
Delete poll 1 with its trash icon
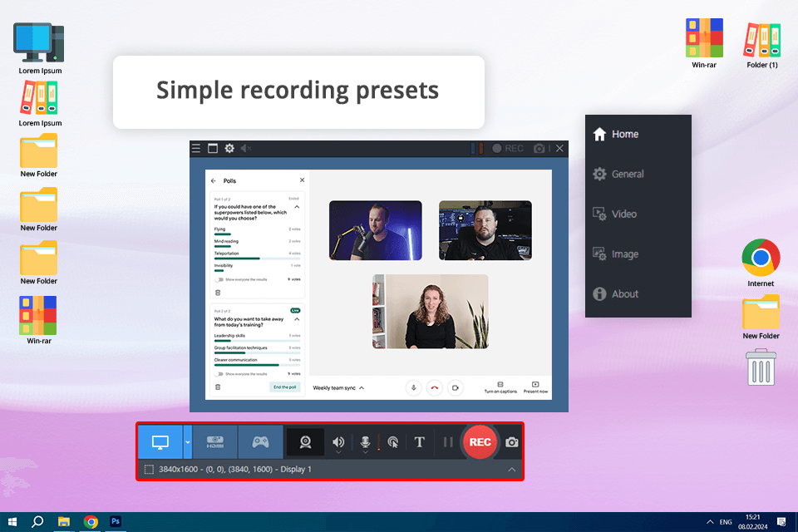218,293
